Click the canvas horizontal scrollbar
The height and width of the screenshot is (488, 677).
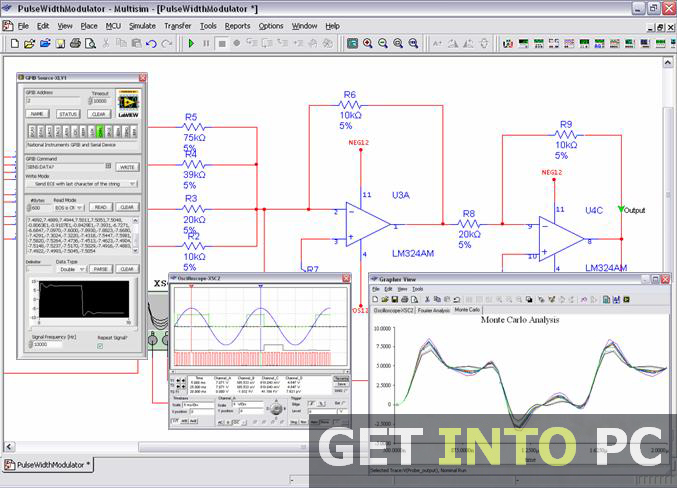pos(223,447)
